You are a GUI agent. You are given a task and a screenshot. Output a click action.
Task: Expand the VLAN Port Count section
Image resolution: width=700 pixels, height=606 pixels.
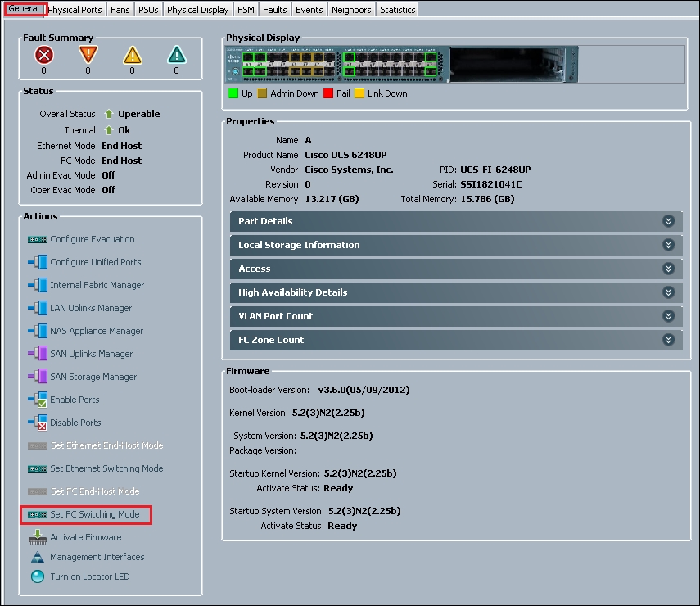pos(668,316)
